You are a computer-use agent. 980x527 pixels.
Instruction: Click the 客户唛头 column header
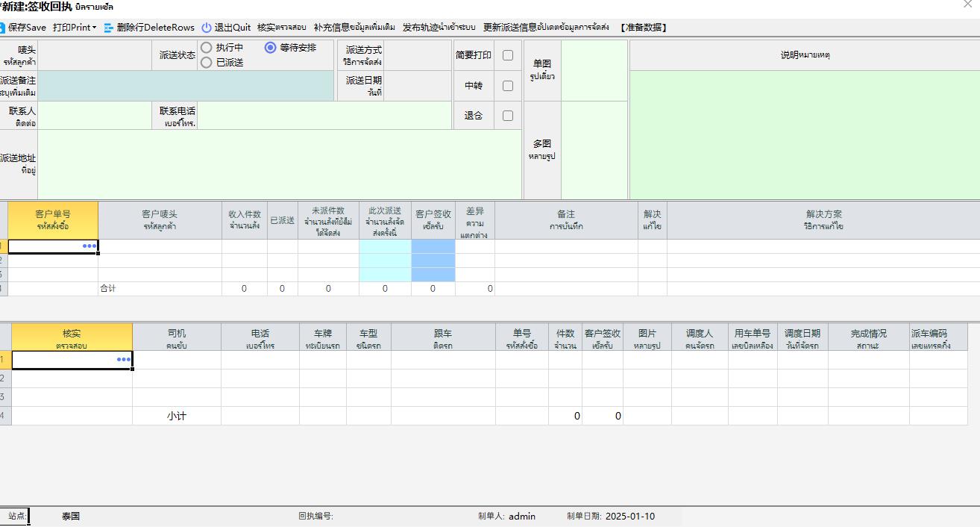[160, 219]
